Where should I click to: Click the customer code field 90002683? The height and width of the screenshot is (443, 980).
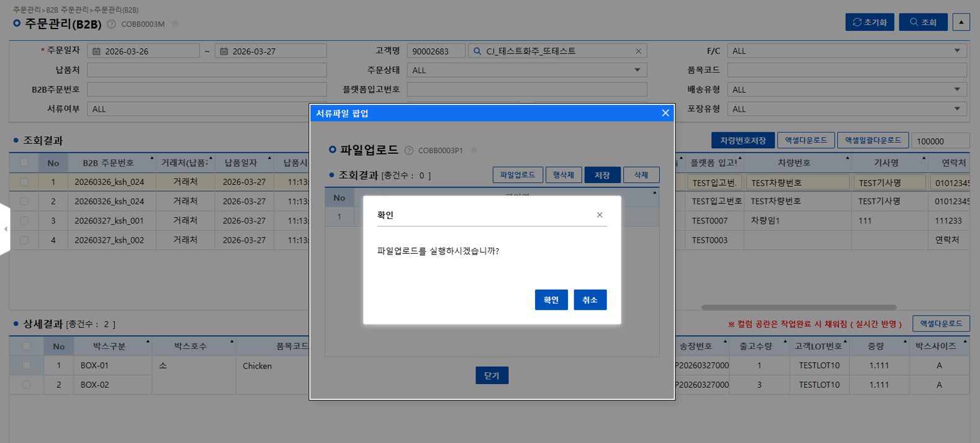436,51
